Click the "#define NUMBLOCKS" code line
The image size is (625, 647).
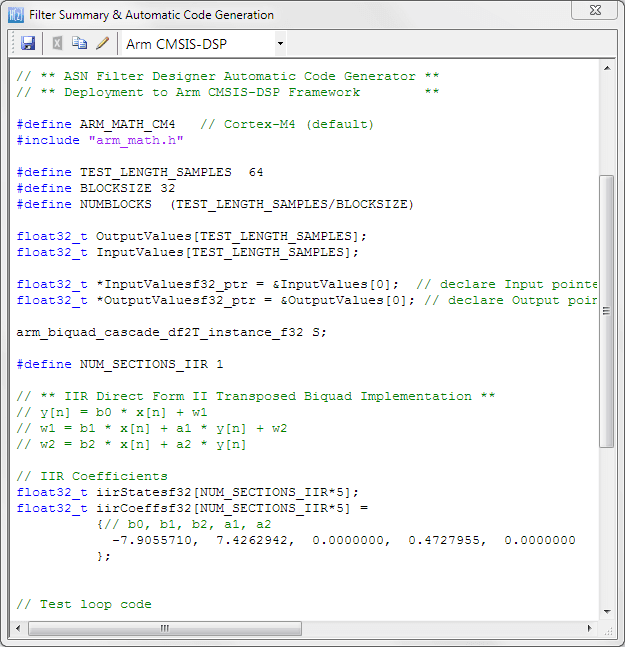point(215,204)
